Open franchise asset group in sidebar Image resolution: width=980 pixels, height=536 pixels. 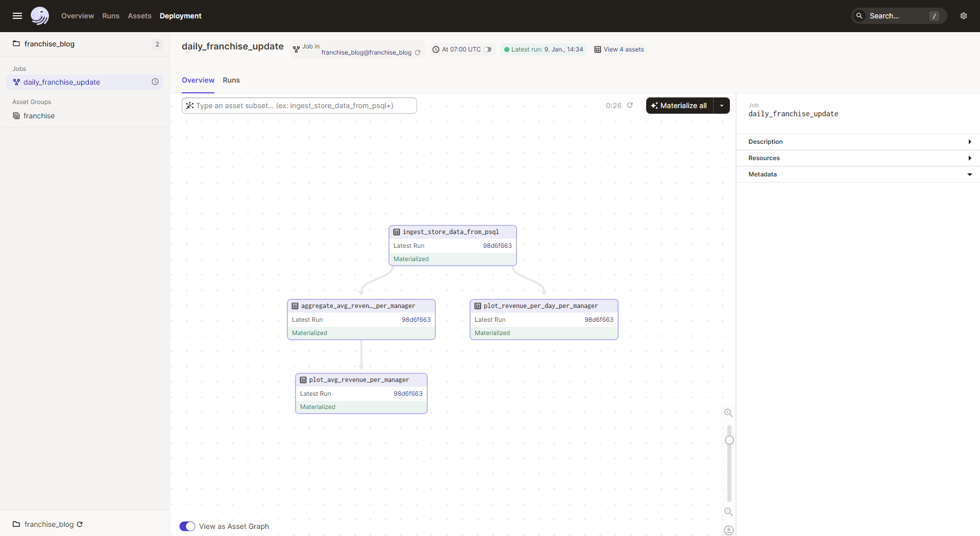coord(39,116)
